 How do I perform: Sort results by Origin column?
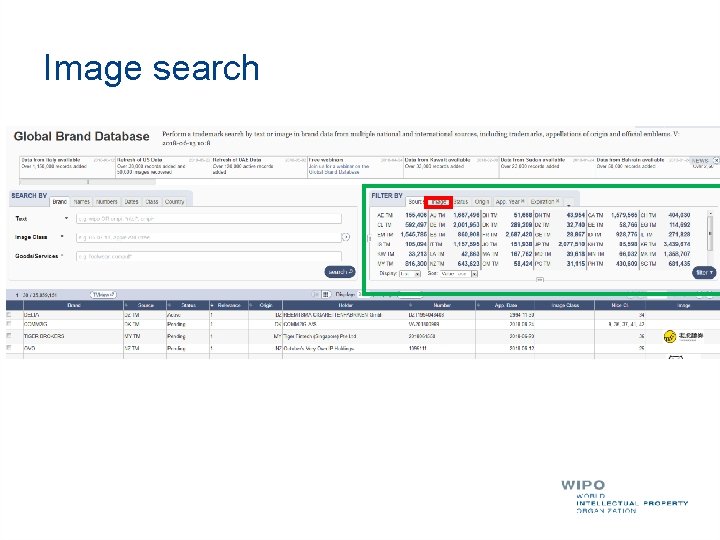(x=265, y=305)
